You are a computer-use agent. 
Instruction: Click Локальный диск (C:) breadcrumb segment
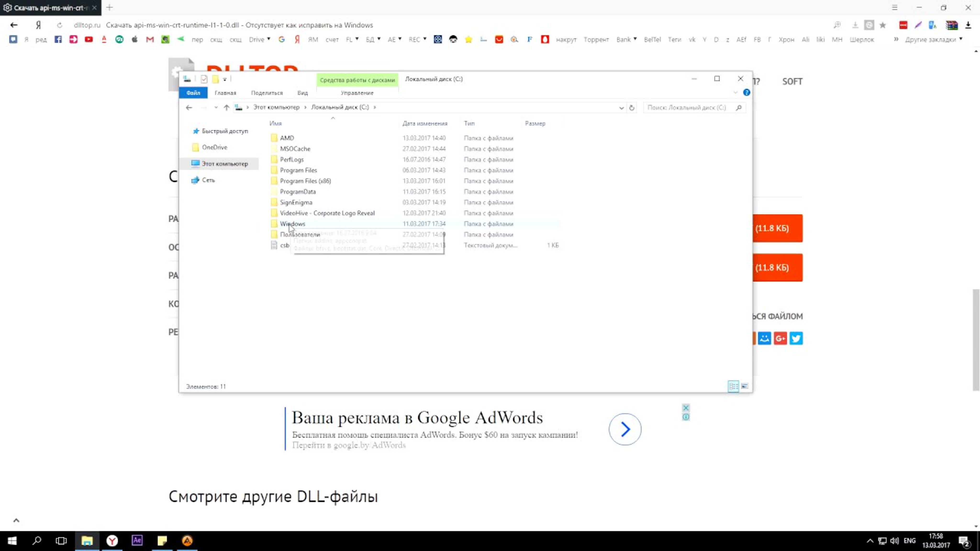[x=340, y=107]
